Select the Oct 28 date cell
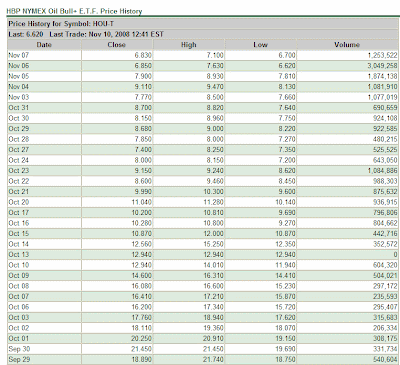Viewport: 400px width, 365px height. 44,139
